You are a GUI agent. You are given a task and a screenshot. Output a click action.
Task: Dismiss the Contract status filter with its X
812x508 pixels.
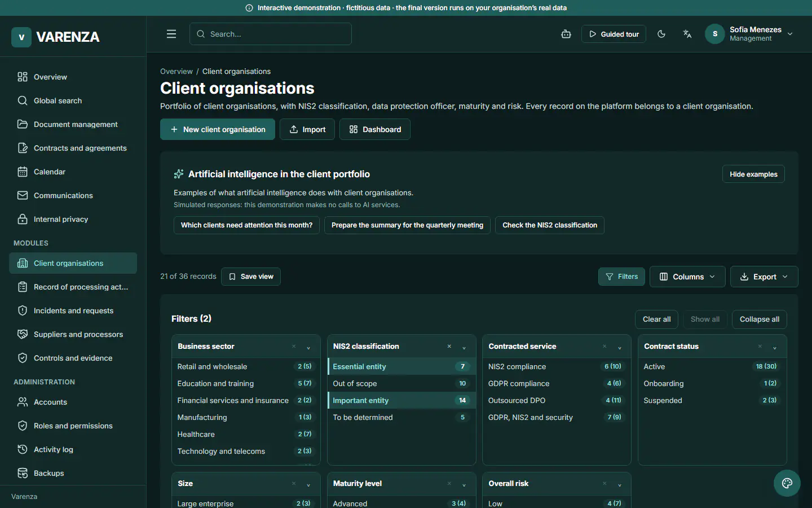pos(760,346)
